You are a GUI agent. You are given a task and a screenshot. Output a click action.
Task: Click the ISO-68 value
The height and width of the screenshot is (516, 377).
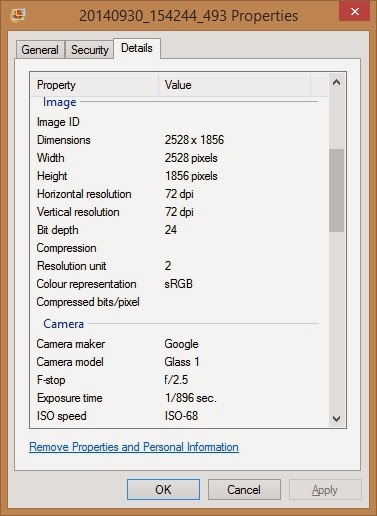[181, 416]
